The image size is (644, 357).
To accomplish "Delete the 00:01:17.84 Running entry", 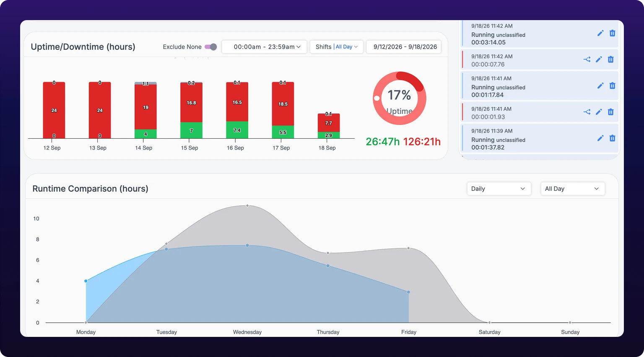I will tap(612, 85).
